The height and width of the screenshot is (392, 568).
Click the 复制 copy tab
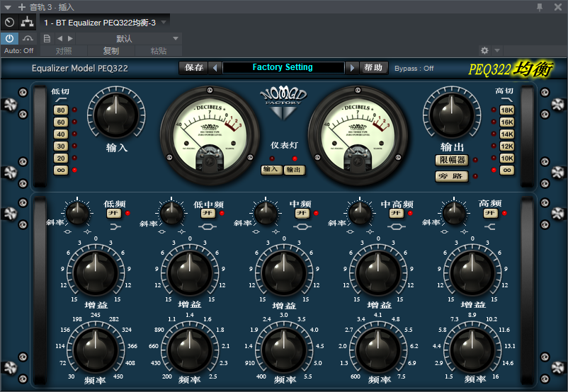click(x=111, y=51)
